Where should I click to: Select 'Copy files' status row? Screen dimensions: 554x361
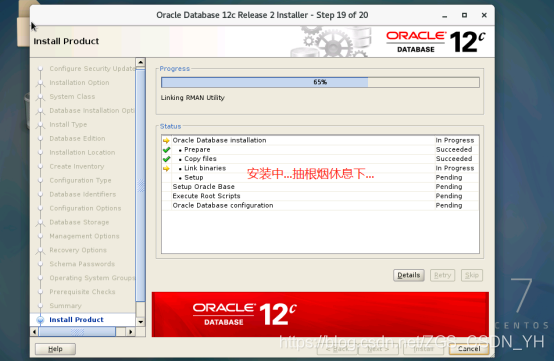[320, 159]
